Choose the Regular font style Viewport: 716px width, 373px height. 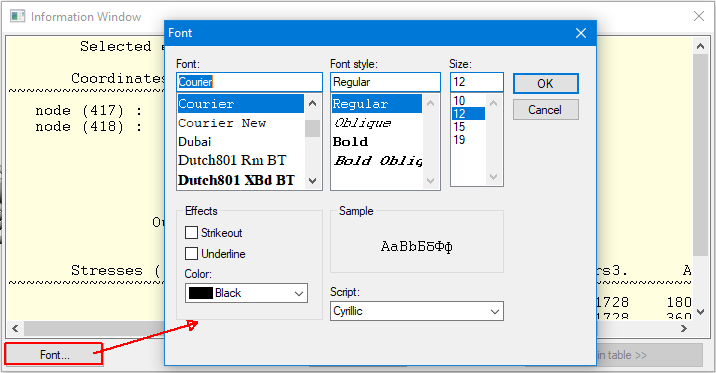pyautogui.click(x=377, y=104)
